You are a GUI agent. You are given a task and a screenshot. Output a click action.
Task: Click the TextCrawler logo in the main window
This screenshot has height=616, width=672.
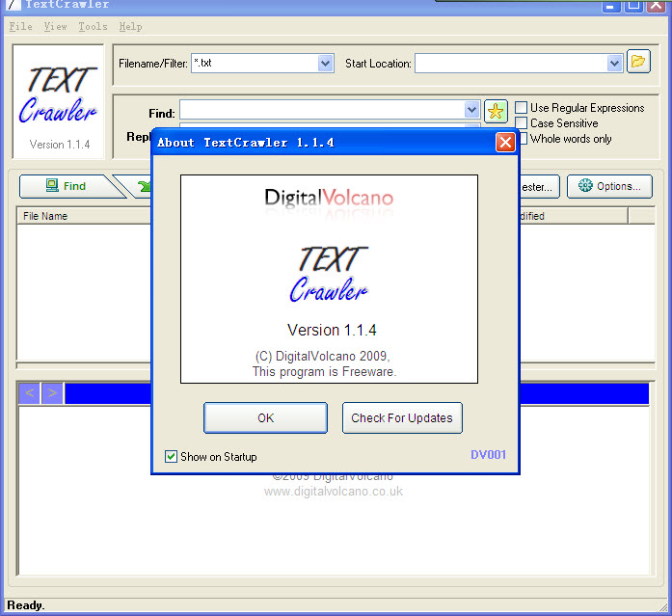59,95
